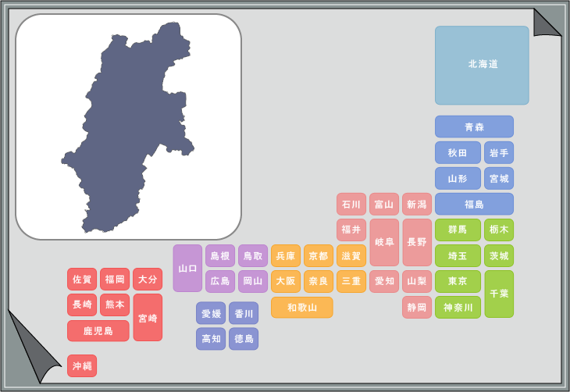This screenshot has height=392, width=570.
Task: Choose the 静岡 prefecture button
Action: [x=417, y=307]
